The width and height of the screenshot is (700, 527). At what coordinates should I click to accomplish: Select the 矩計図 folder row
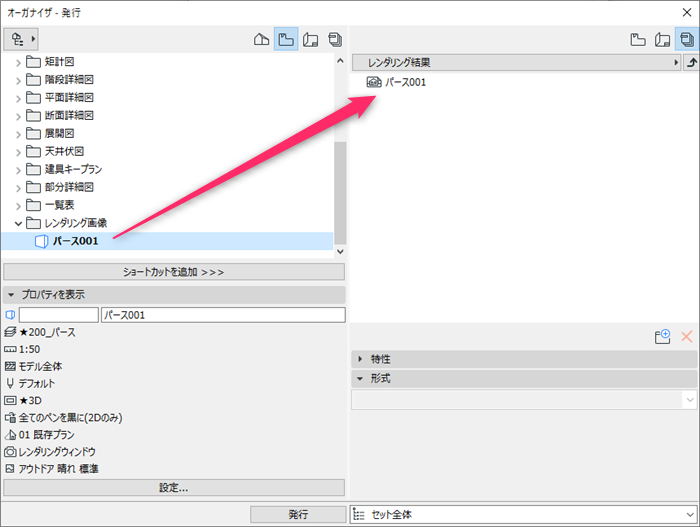(x=167, y=62)
